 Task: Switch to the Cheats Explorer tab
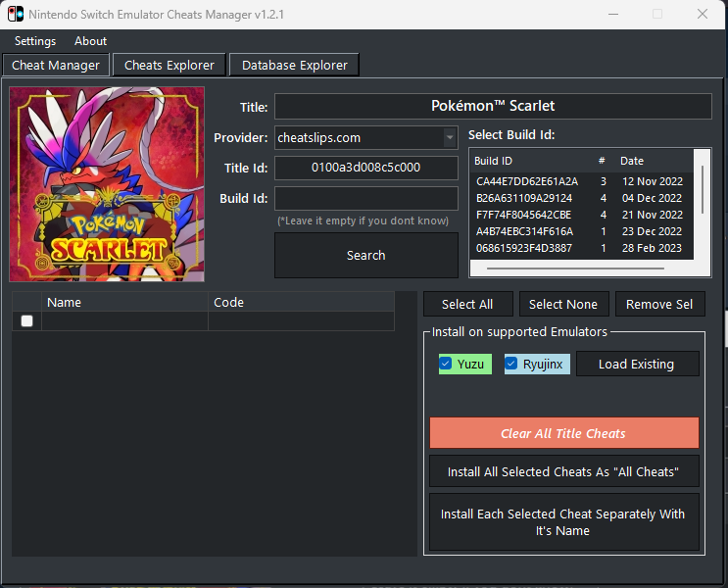169,65
